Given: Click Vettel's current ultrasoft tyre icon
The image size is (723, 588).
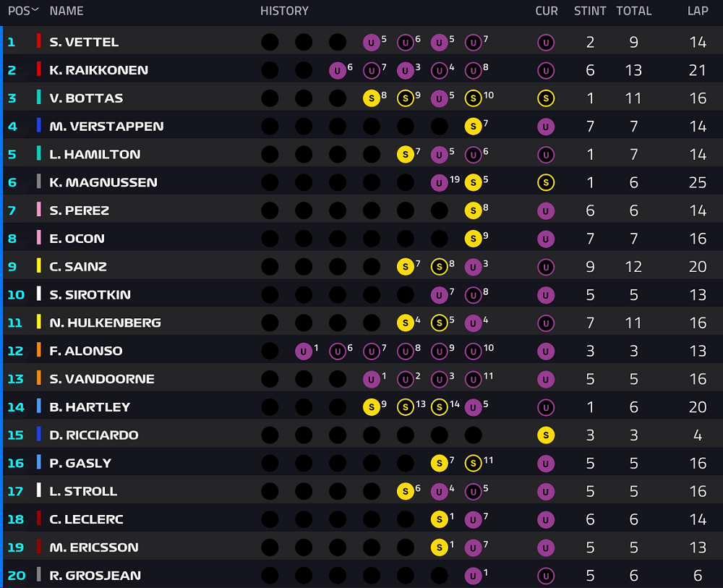Looking at the screenshot, I should [545, 43].
